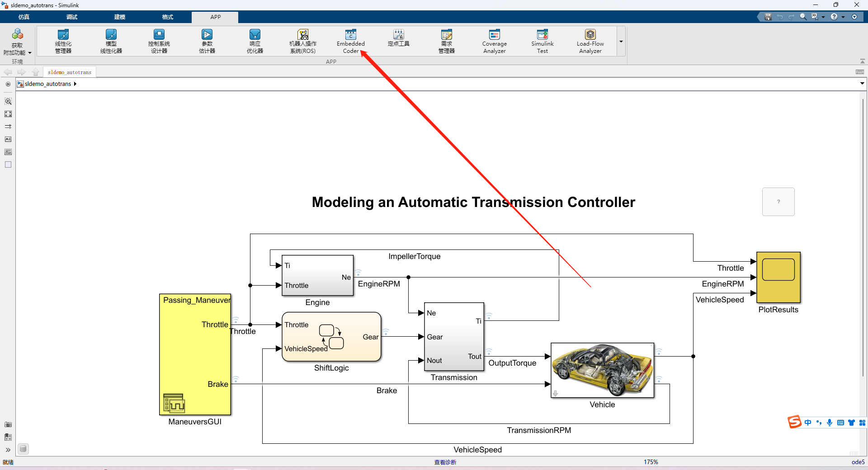Select the yellow PlotResults scope block
Viewport: 868px width, 470px height.
(x=778, y=277)
